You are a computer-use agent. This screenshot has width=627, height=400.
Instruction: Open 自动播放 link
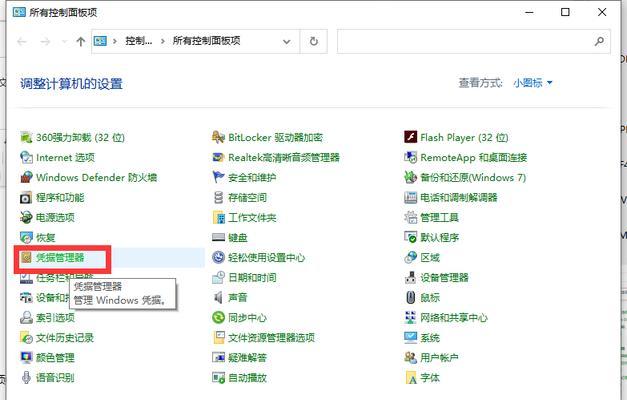point(247,378)
